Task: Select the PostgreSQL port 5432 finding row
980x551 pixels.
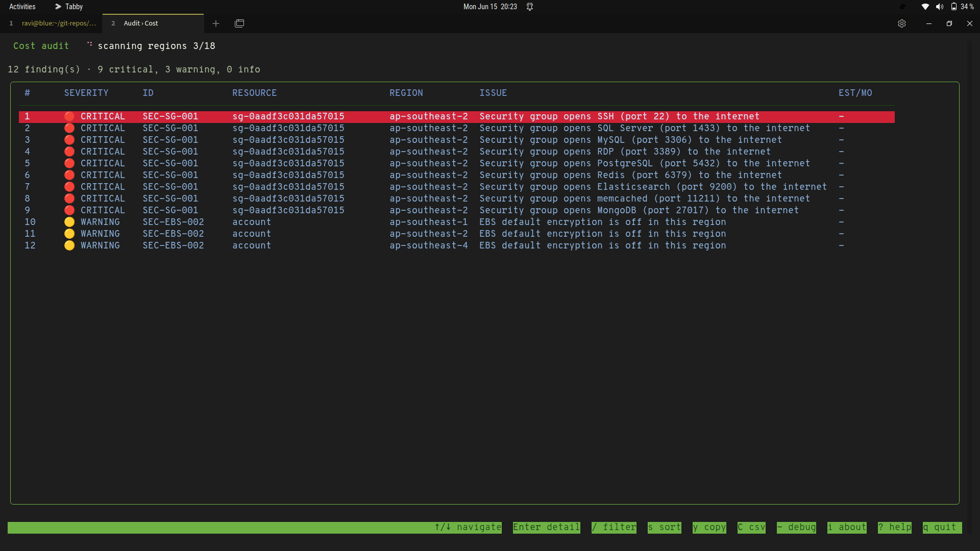Action: [x=457, y=164]
